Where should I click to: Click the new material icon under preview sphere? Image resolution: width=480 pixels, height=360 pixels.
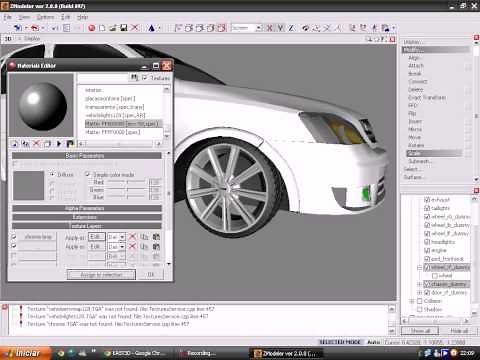15,144
